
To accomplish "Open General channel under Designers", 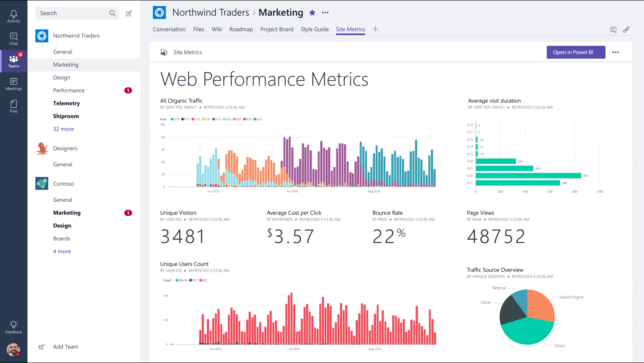I will tap(63, 164).
